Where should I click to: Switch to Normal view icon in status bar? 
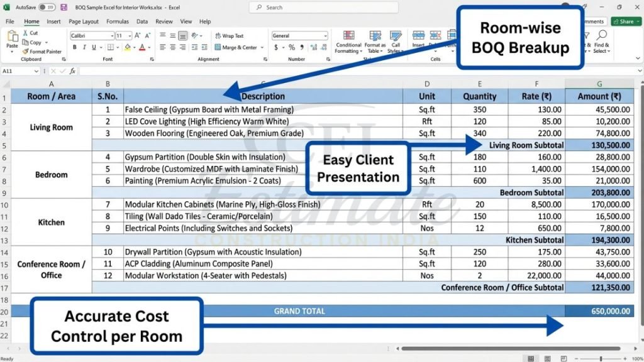531,358
